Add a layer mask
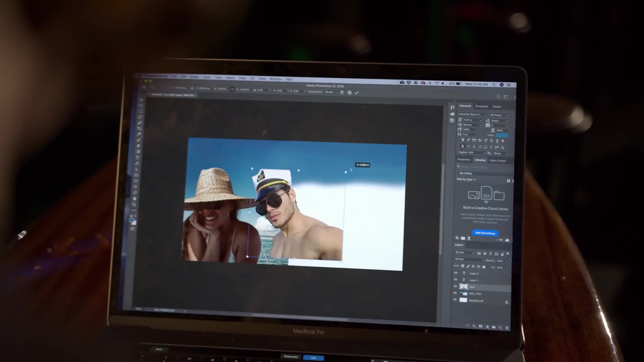 pos(481,326)
